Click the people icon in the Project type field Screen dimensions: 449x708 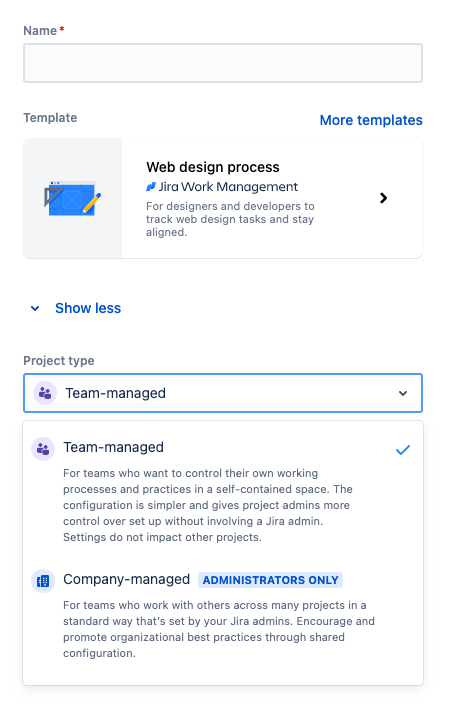click(45, 393)
